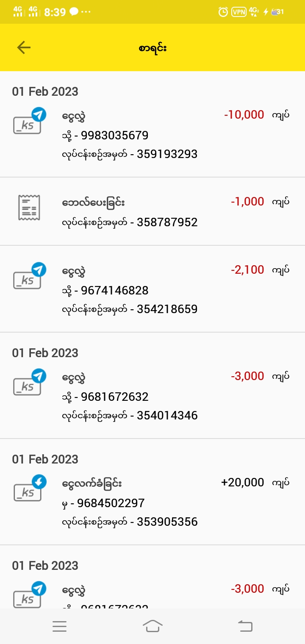Tap sender number 9684502297
Screen dimensions: 305x644
113,503
